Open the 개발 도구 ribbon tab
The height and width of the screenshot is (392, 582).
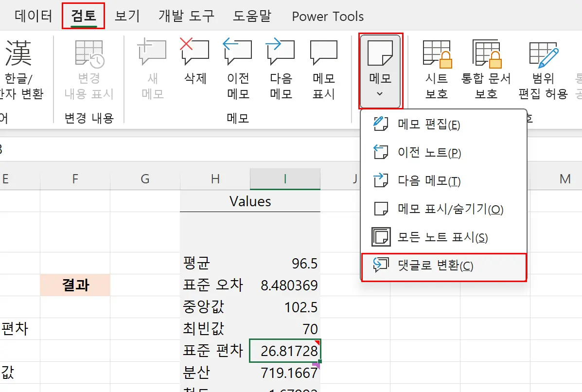pos(186,16)
